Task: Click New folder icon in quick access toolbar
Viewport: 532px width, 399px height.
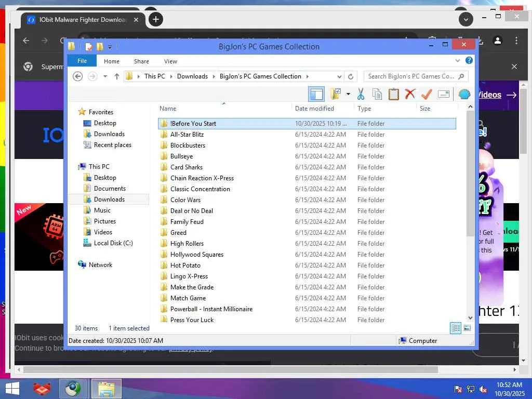Action: tap(100, 46)
